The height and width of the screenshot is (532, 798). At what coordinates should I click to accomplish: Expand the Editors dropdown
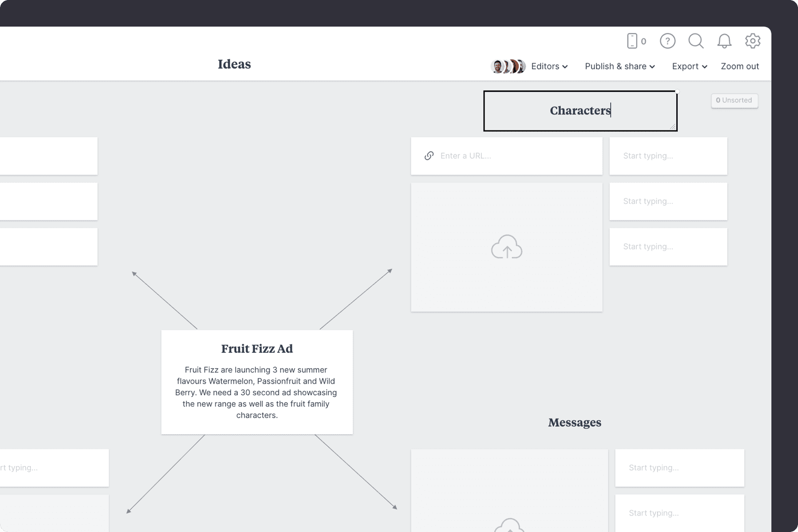[x=550, y=66]
